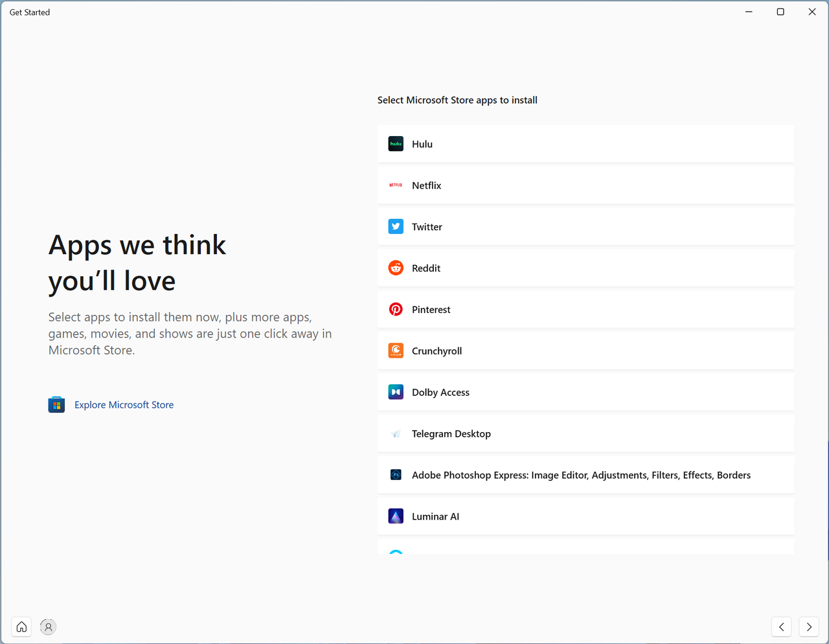Open the Explore Microsoft Store link
The width and height of the screenshot is (829, 644).
pos(124,405)
